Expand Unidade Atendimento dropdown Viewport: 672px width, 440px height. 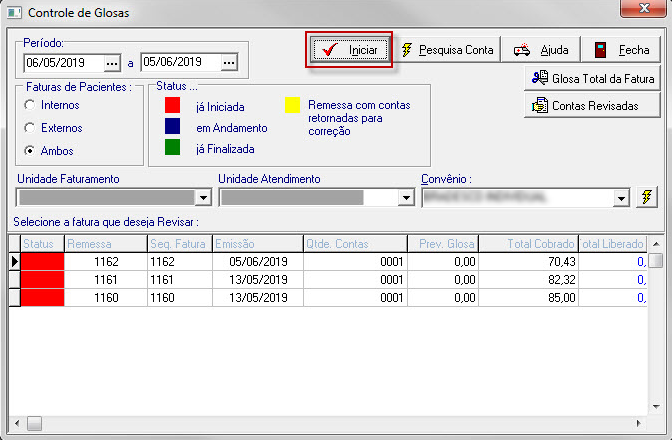coord(405,198)
